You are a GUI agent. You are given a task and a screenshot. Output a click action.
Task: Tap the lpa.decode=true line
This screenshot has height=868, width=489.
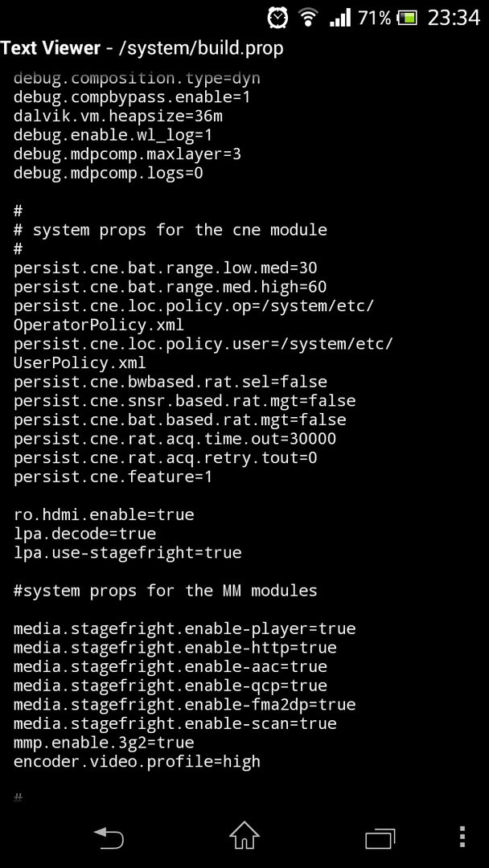coord(84,534)
